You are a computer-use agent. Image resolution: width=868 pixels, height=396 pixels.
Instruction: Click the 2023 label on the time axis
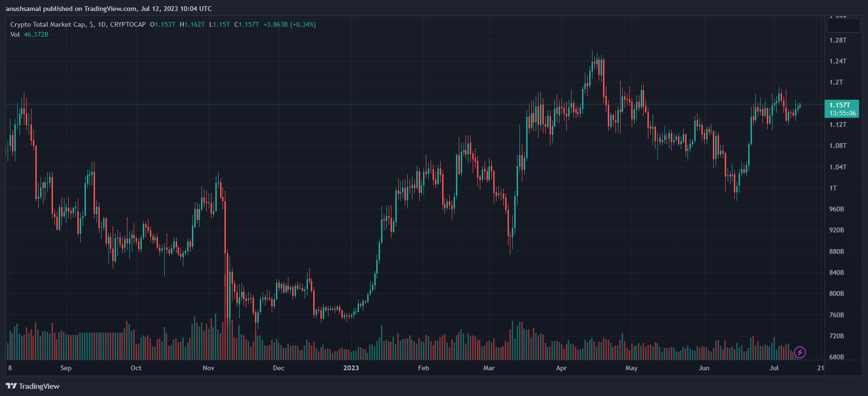351,368
